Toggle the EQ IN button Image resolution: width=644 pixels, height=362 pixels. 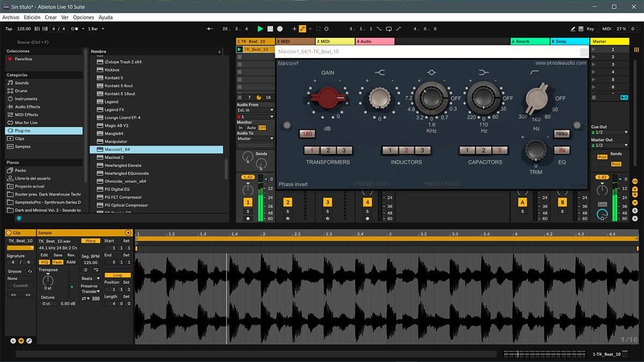[x=562, y=151]
